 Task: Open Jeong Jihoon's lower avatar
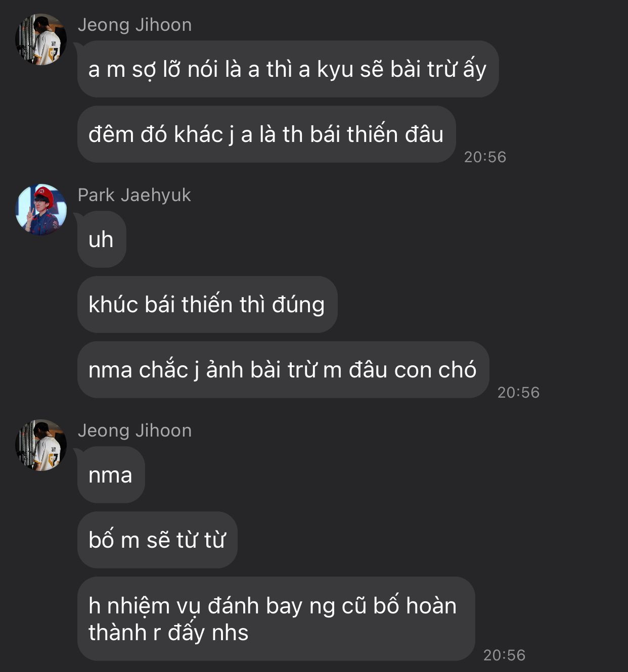click(x=41, y=445)
